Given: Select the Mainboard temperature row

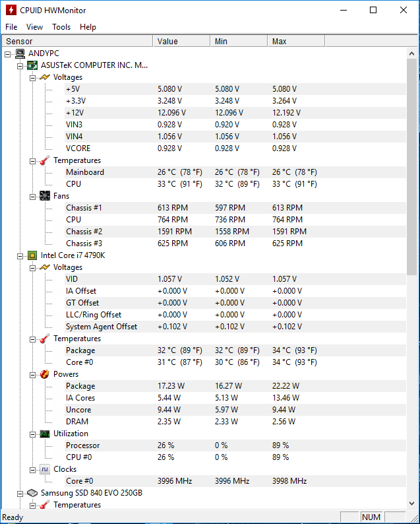Looking at the screenshot, I should pyautogui.click(x=235, y=172).
